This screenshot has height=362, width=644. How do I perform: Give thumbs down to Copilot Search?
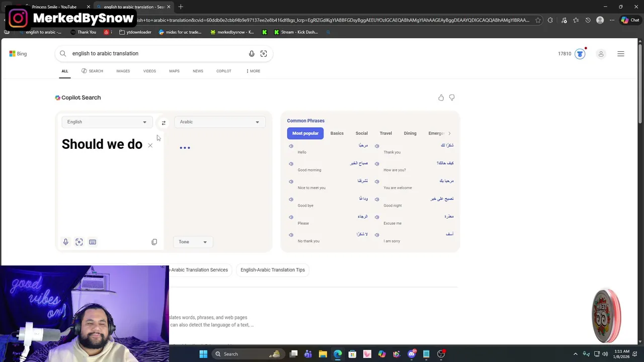click(452, 98)
